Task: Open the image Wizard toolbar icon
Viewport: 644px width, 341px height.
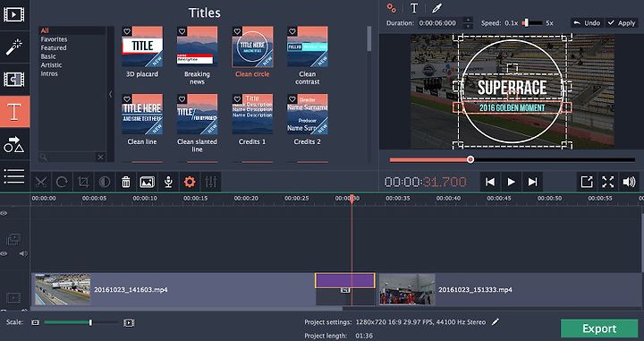Action: coord(148,182)
